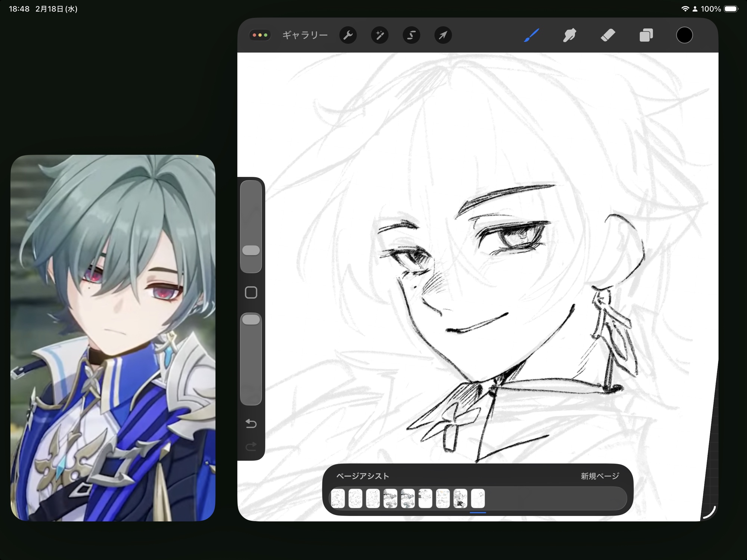Tap the ギャラリー Gallery button

coord(305,35)
